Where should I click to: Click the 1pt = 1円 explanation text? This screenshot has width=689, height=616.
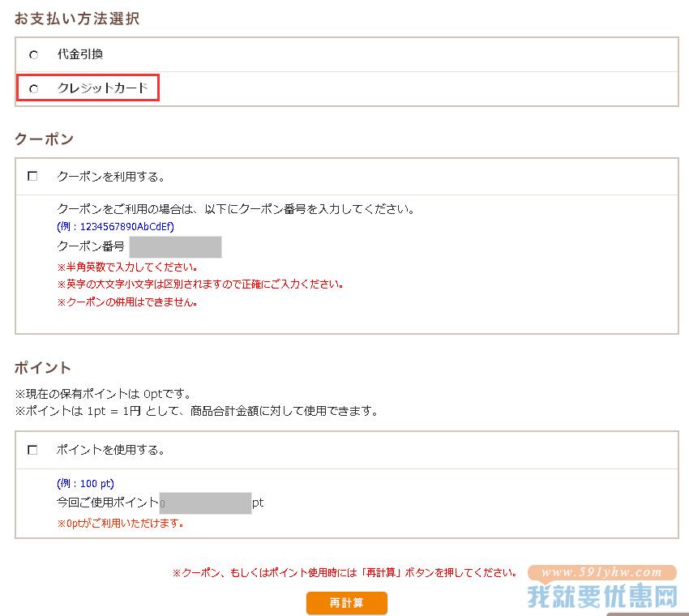(x=196, y=411)
